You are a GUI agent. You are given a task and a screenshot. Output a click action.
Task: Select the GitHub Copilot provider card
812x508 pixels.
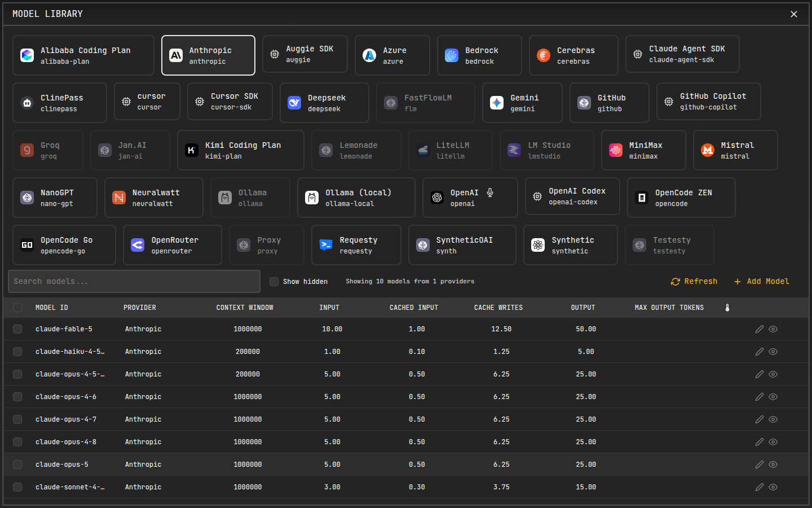[709, 102]
